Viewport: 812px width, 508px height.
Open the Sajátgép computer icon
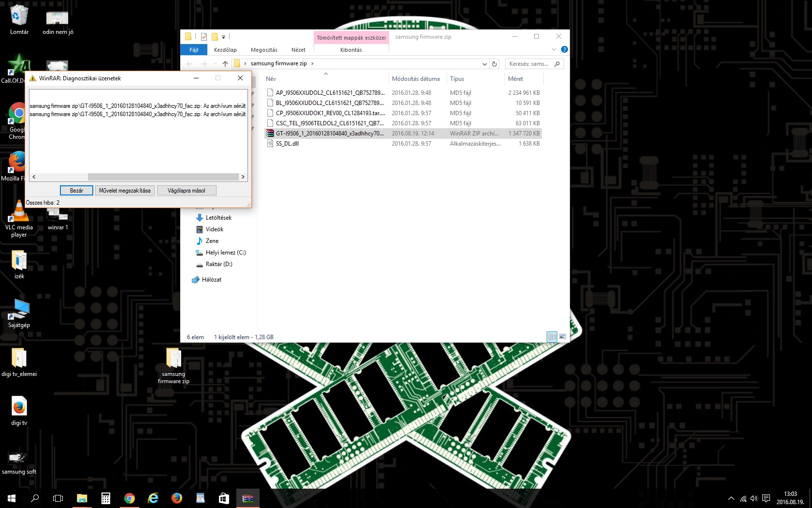[19, 313]
